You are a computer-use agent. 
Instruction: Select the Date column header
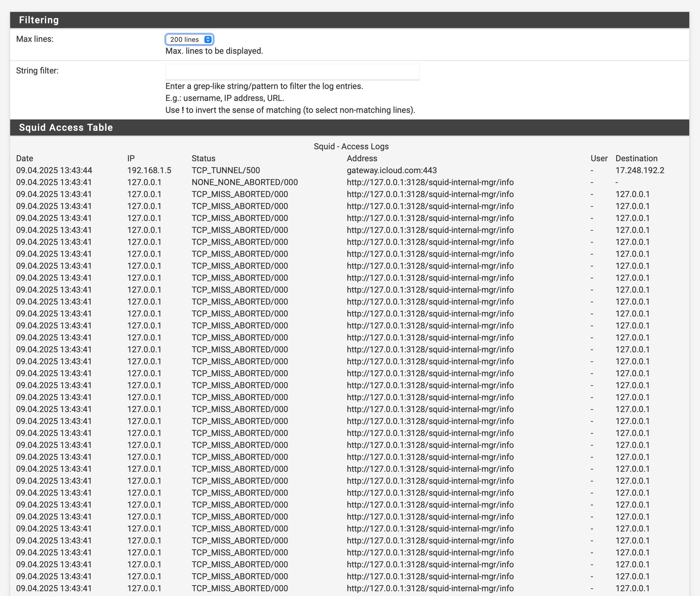pyautogui.click(x=25, y=159)
